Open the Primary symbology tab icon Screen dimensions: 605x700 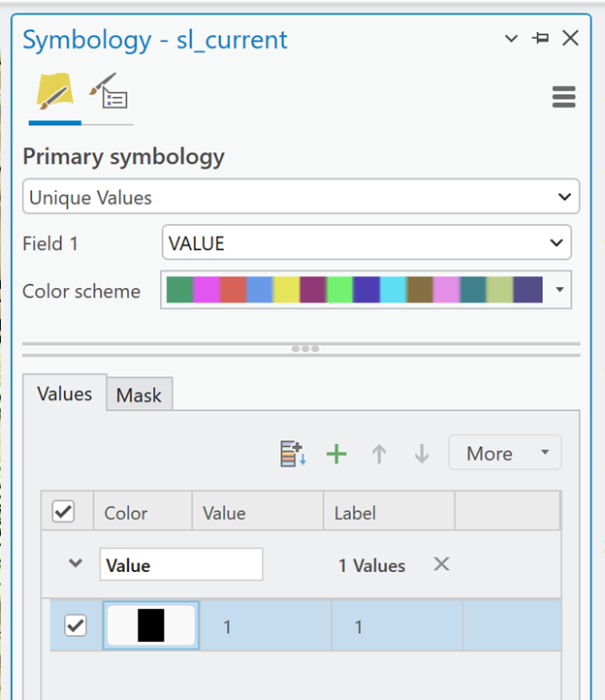[55, 92]
